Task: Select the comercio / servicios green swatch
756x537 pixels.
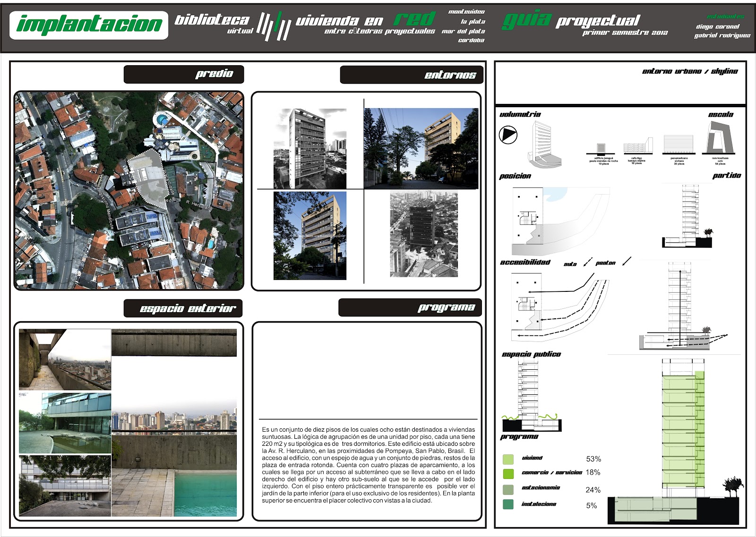Action: coord(508,474)
